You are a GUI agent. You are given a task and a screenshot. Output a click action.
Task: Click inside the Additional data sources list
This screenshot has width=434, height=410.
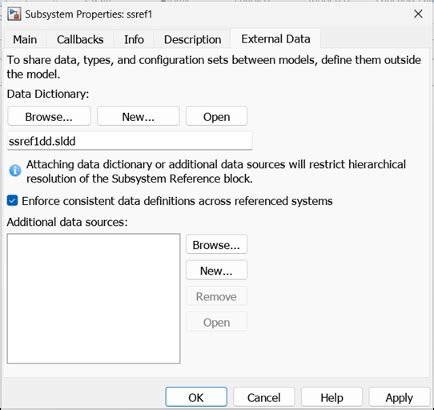coord(94,298)
